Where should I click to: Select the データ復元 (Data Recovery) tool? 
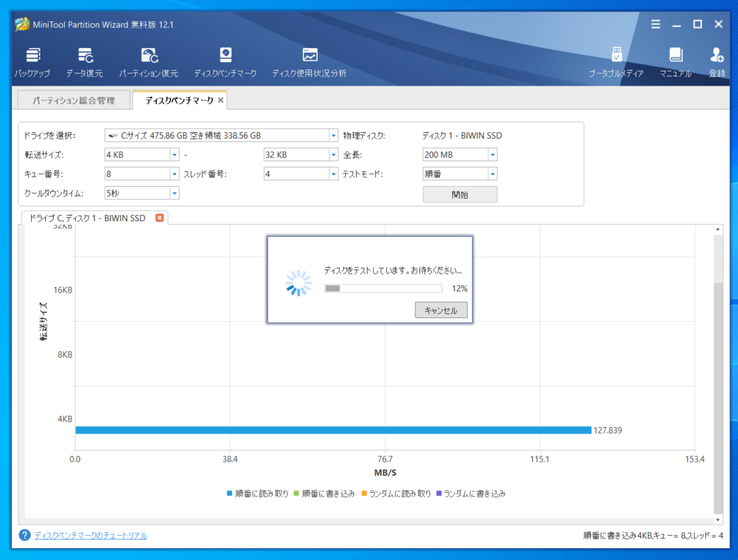tap(85, 62)
